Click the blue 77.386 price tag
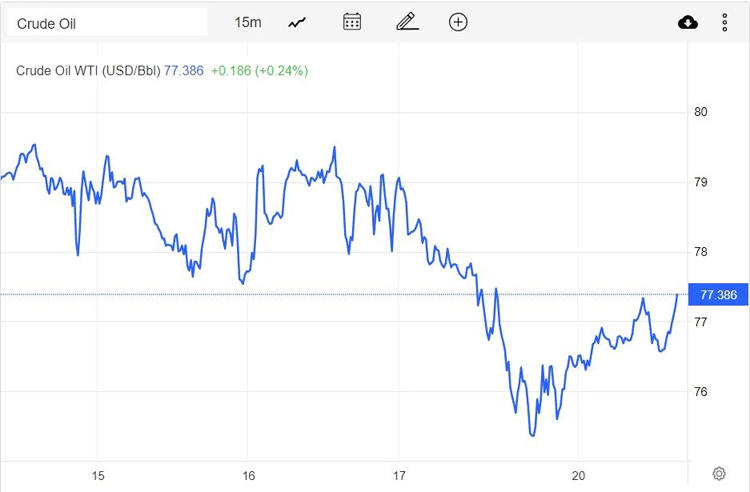The width and height of the screenshot is (750, 492). tap(719, 295)
